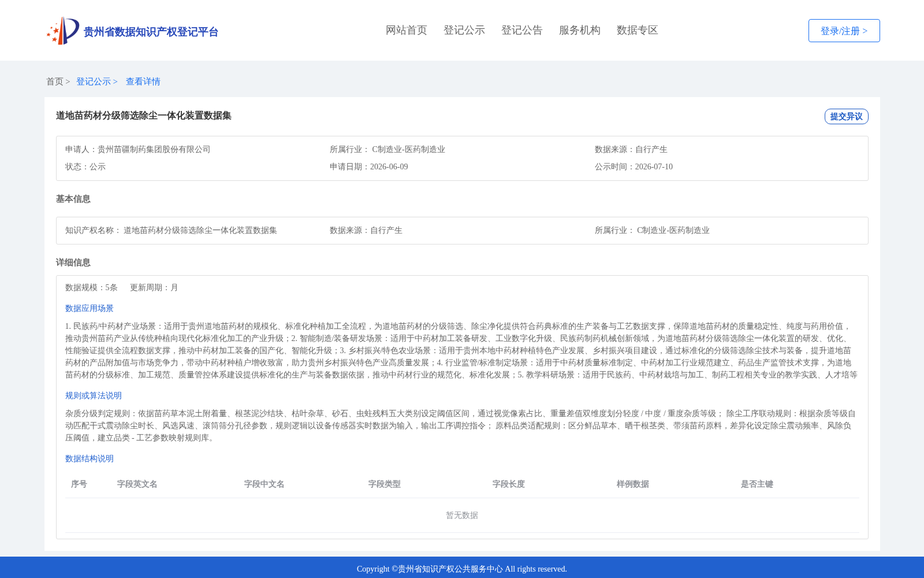Screen dimensions: 924x578
Task: Open the 登记公告 navigation item
Action: [522, 30]
